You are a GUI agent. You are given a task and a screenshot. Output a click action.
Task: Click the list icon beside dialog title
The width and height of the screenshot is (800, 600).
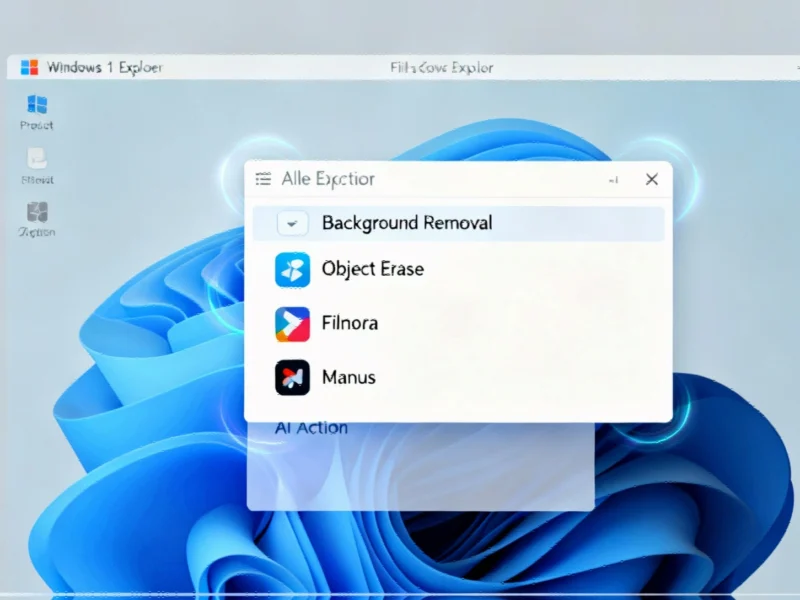(263, 179)
